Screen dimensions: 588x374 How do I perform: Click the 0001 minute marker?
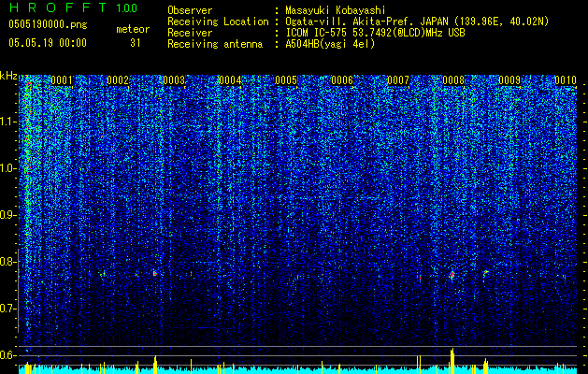tap(62, 80)
